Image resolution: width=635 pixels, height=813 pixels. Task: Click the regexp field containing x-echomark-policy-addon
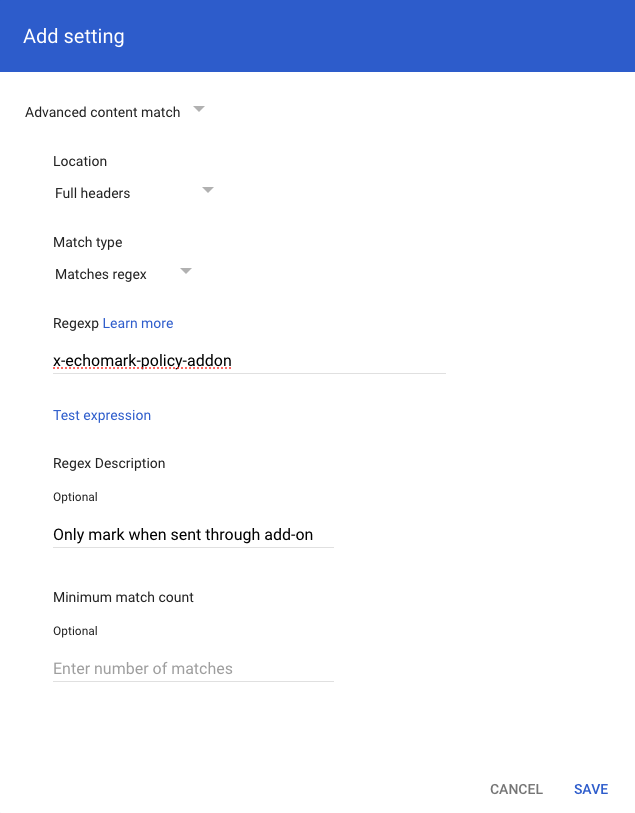[x=249, y=360]
